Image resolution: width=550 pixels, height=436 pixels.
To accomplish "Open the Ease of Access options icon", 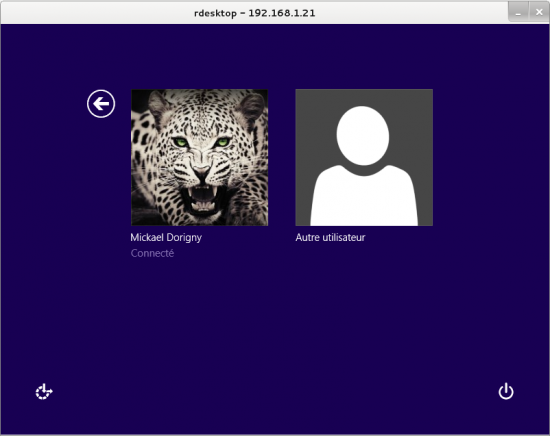I will [44, 392].
